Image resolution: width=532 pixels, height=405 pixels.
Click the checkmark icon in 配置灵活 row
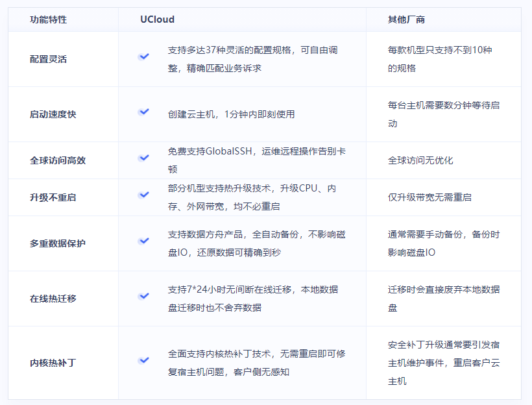(x=143, y=56)
